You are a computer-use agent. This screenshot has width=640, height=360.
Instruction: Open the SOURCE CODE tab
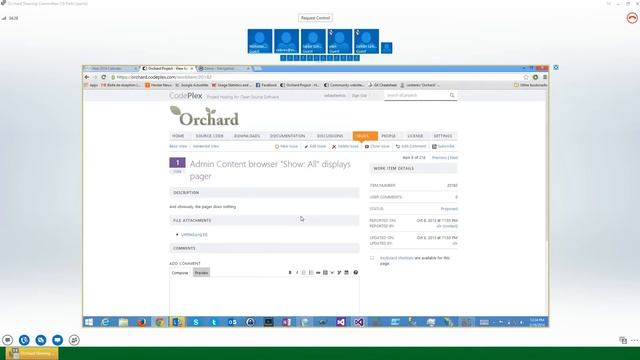(x=209, y=136)
